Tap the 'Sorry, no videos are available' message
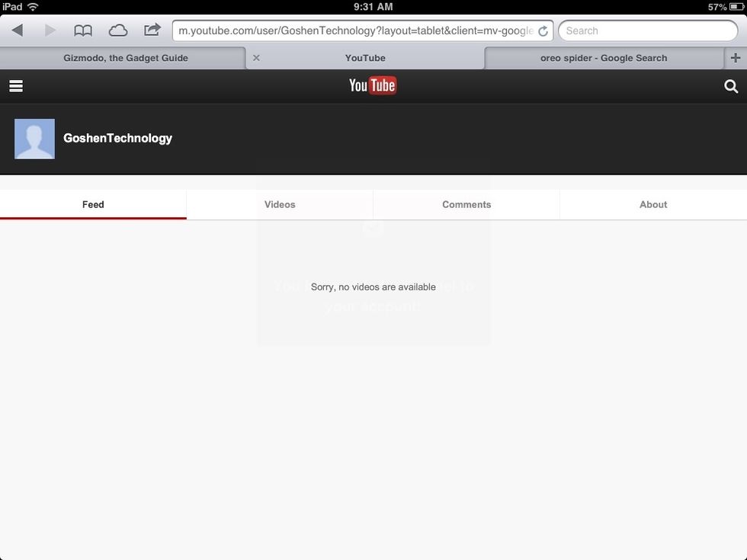This screenshot has width=747, height=560. [373, 287]
